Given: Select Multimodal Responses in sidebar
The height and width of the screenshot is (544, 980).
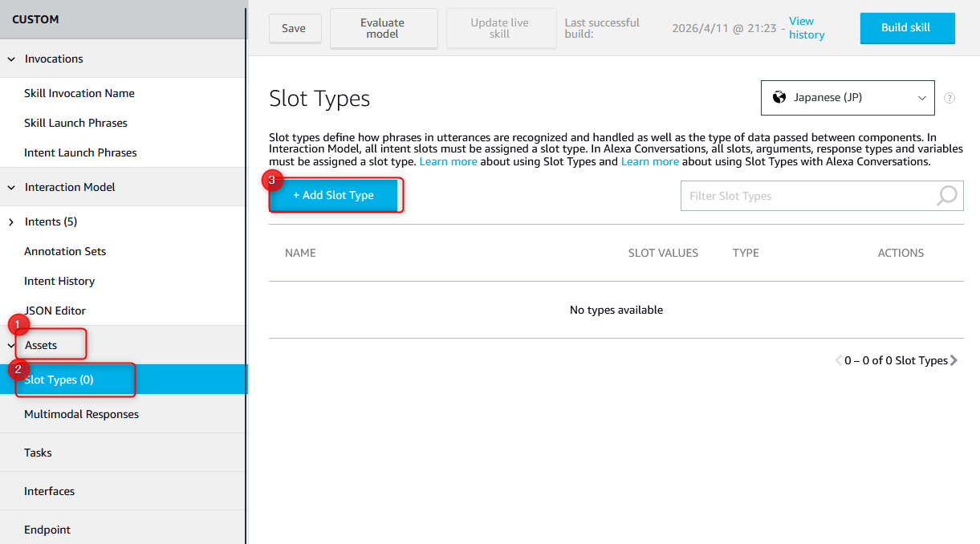Looking at the screenshot, I should [x=81, y=415].
